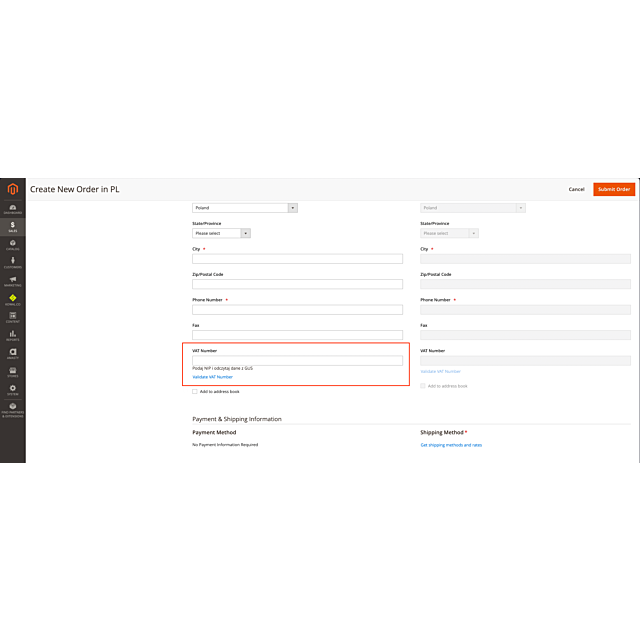This screenshot has height=640, width=640.
Task: Open shipping Poland country dropdown
Action: tap(473, 208)
